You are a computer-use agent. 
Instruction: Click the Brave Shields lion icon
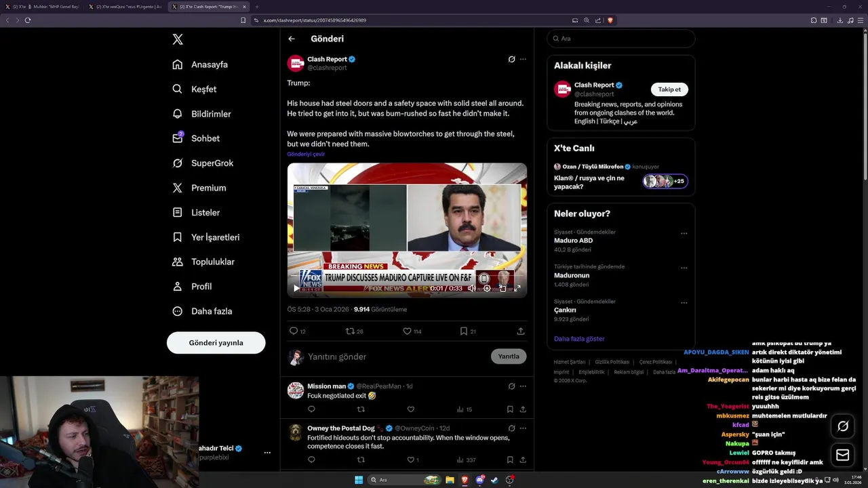tap(610, 20)
